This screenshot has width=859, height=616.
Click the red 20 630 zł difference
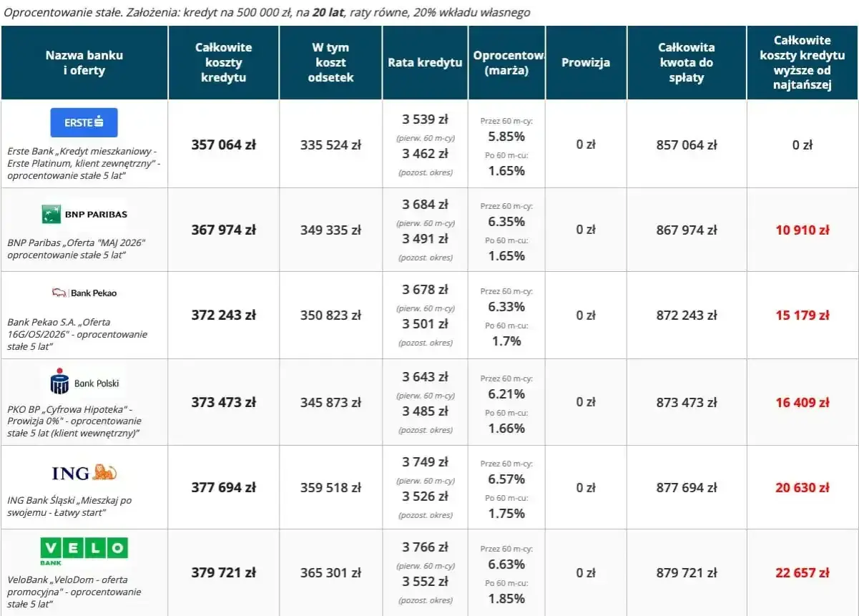pos(802,487)
